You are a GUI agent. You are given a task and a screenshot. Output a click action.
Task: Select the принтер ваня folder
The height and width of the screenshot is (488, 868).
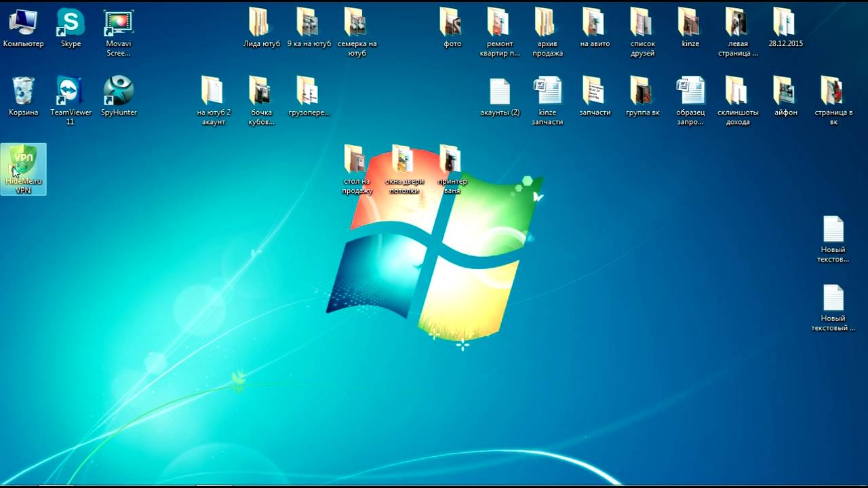tap(452, 169)
